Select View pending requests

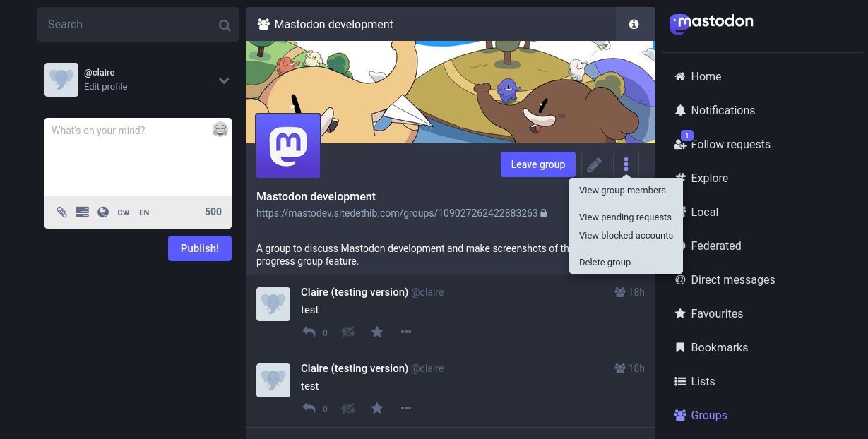625,217
